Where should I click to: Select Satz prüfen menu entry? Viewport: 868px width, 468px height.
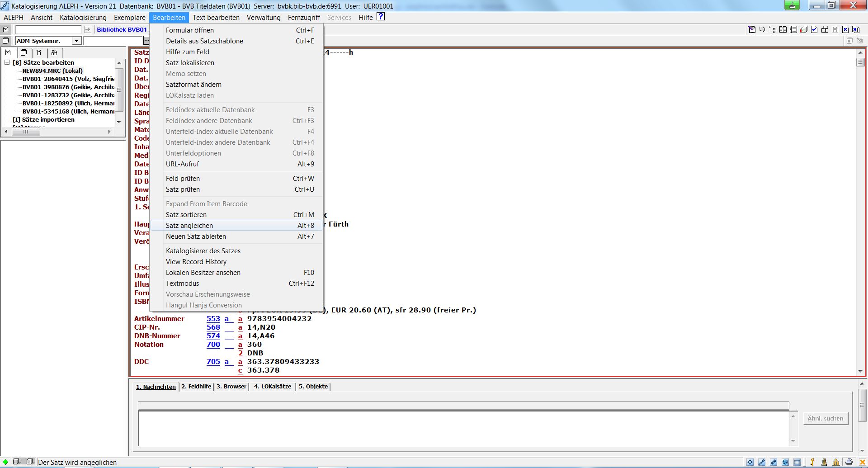click(x=183, y=189)
